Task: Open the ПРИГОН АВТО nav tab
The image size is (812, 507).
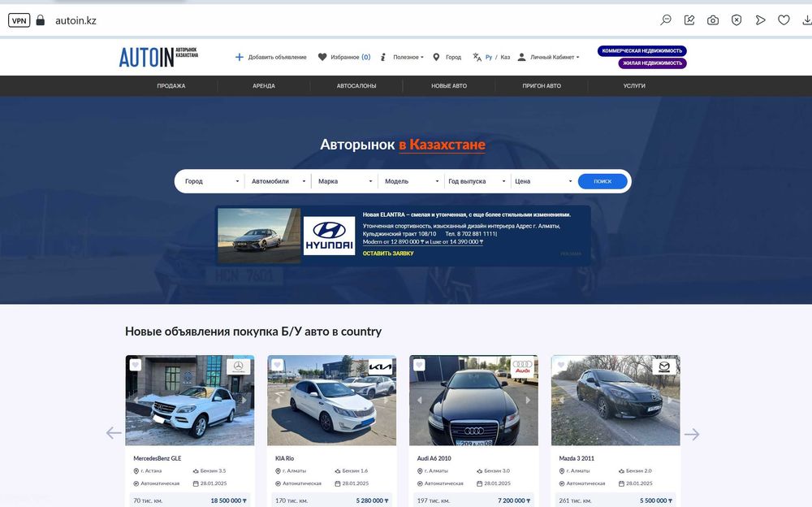Action: tap(542, 86)
